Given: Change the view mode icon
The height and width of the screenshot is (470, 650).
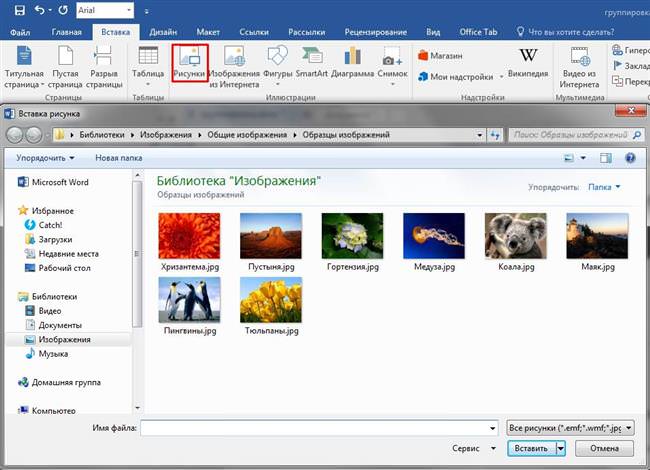Looking at the screenshot, I should (569, 158).
